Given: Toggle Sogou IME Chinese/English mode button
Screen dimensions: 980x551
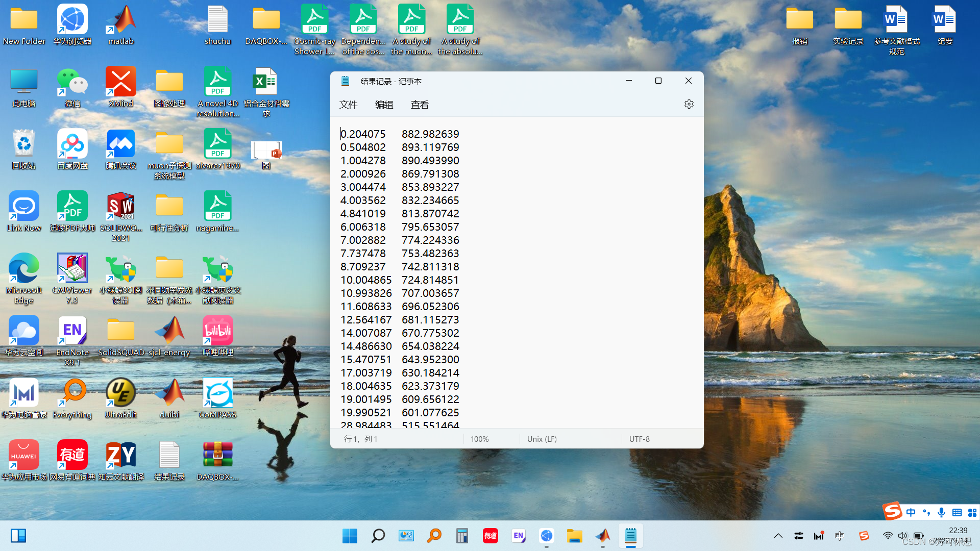Looking at the screenshot, I should click(x=911, y=512).
